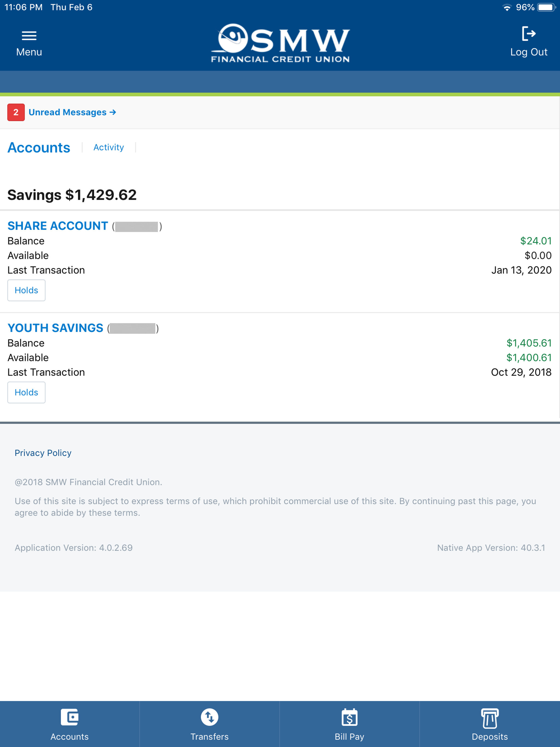Tap the @2018 SMW Financial Credit Union text
The image size is (560, 747).
click(89, 482)
